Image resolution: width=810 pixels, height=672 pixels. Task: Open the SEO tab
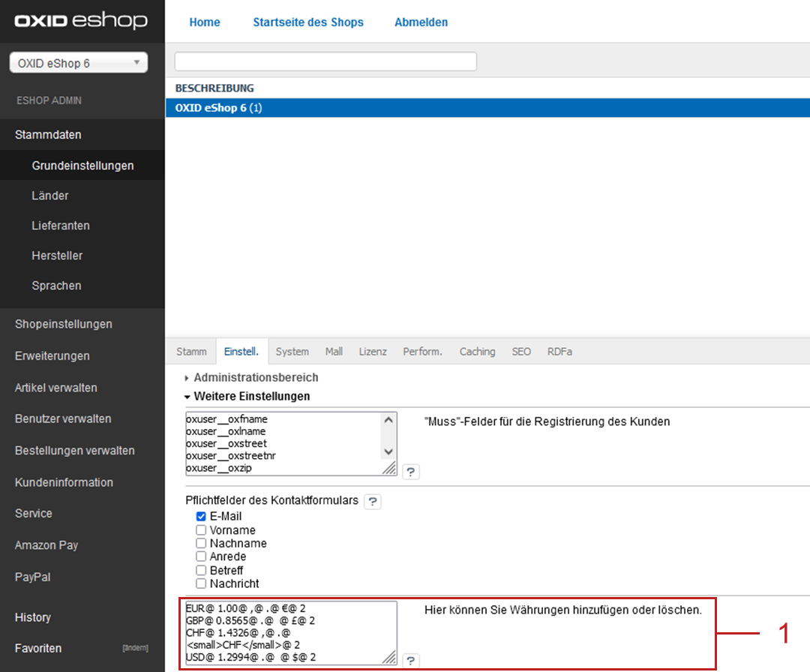click(521, 352)
